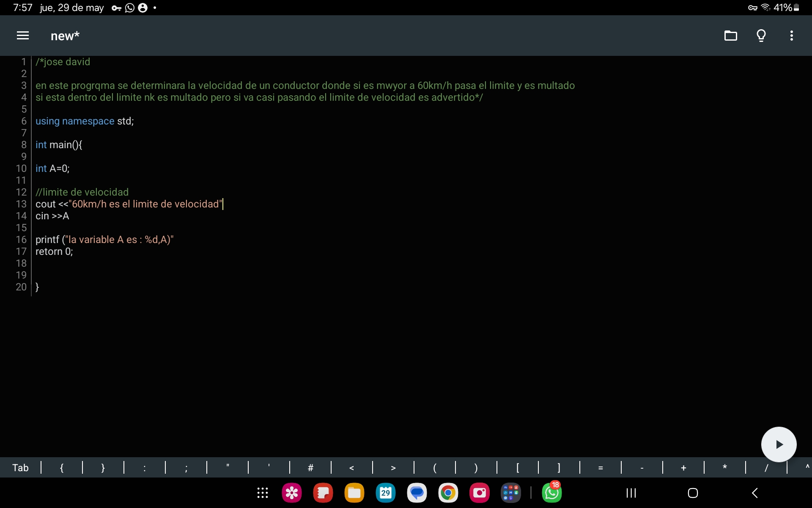Open the calendar app showing 29

tap(385, 493)
